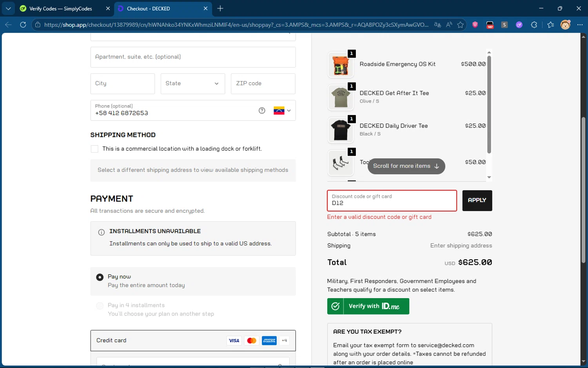Image resolution: width=588 pixels, height=368 pixels.
Task: Click the DECKED Daily Driver Tee thumbnail
Action: (340, 130)
